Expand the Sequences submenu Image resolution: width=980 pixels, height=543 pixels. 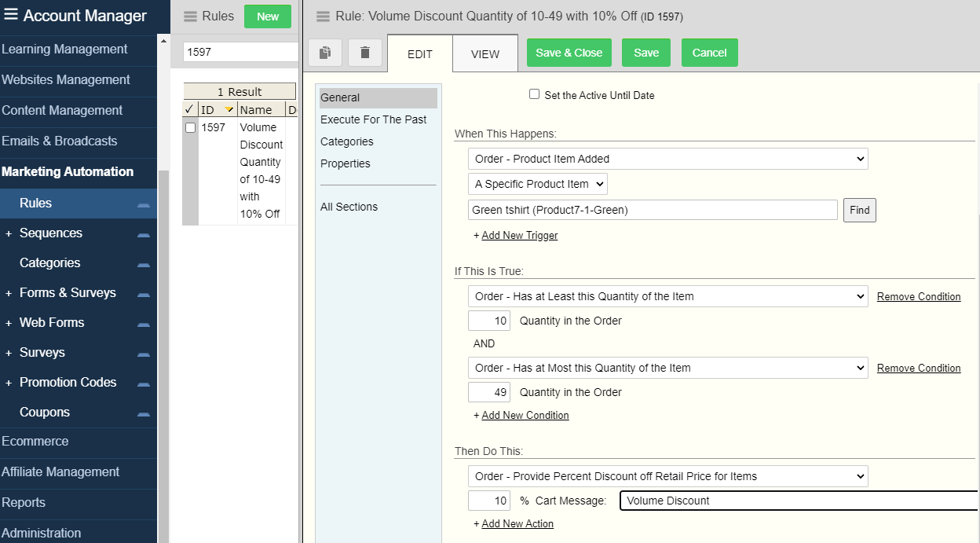click(9, 233)
